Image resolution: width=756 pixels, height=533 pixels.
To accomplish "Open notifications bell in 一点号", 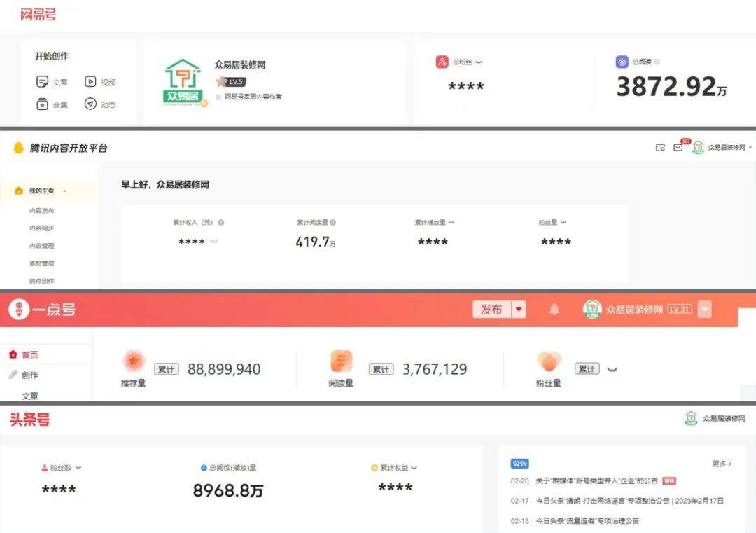I will [x=554, y=309].
